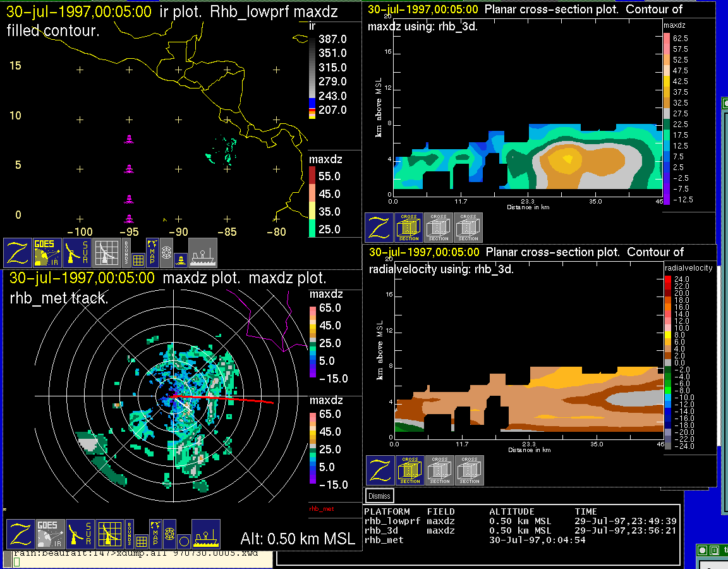Toggle the grayed ship icon in top plot
This screenshot has height=569, width=728.
202,253
